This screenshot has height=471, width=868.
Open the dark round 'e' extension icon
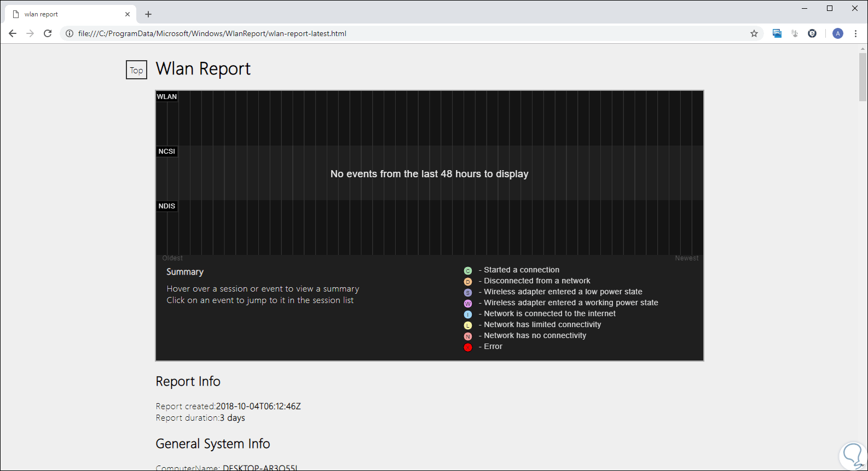812,33
